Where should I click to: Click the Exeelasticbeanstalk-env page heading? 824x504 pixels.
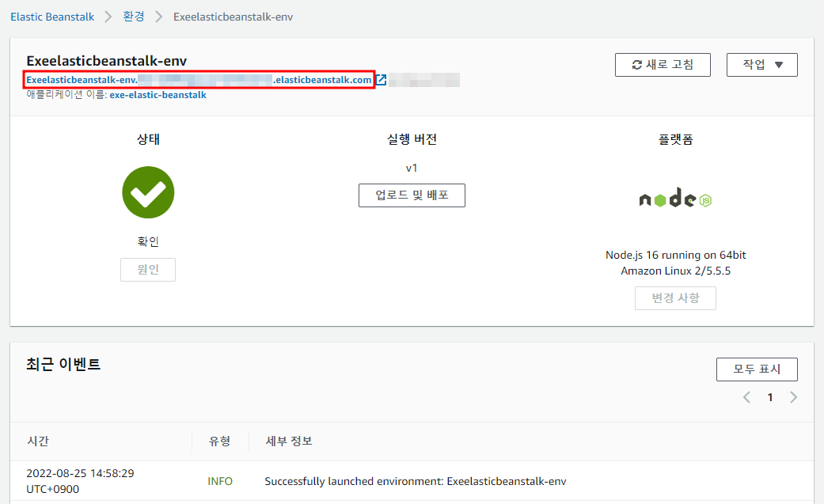click(107, 61)
